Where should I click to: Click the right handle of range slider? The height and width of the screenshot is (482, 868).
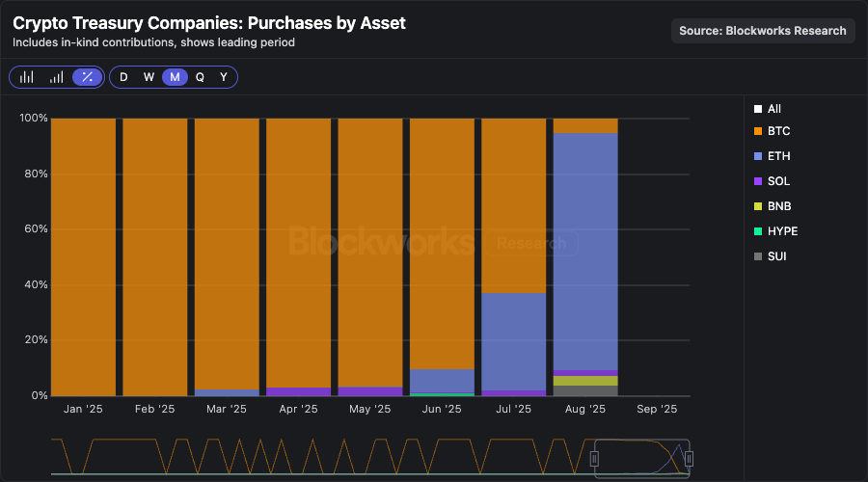[689, 459]
